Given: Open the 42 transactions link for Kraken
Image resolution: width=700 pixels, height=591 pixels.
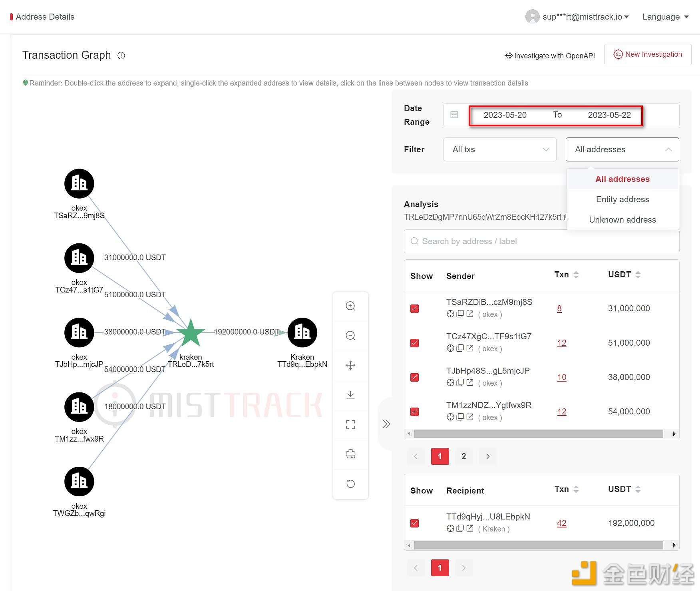Looking at the screenshot, I should pyautogui.click(x=562, y=523).
